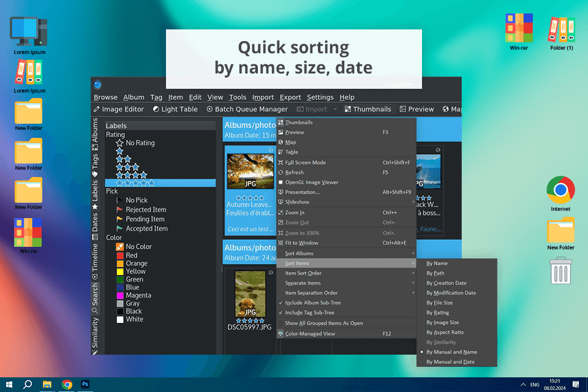The height and width of the screenshot is (392, 588).
Task: Pick the Blue color label
Action: click(x=128, y=287)
